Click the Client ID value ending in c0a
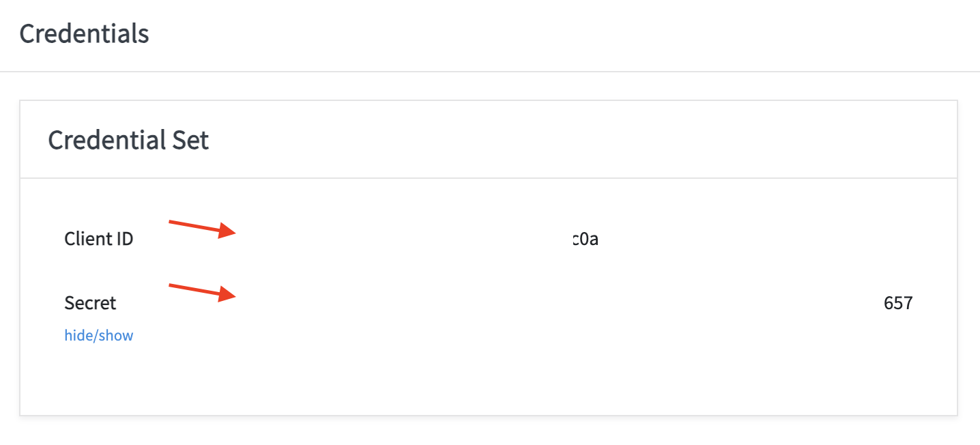 click(586, 240)
